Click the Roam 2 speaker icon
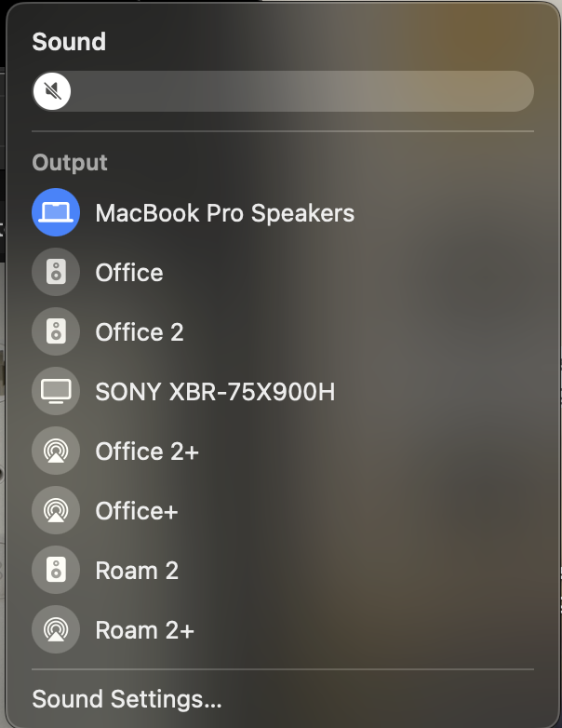 [x=56, y=570]
